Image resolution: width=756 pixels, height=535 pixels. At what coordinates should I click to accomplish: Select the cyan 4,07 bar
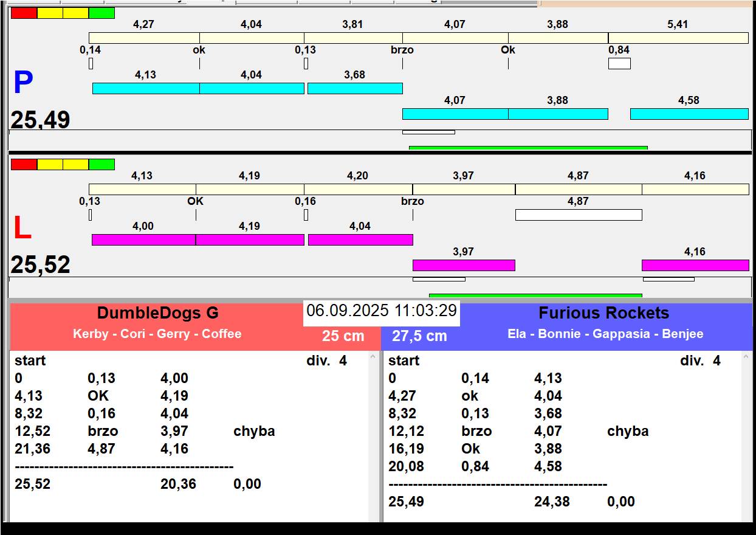tap(455, 114)
